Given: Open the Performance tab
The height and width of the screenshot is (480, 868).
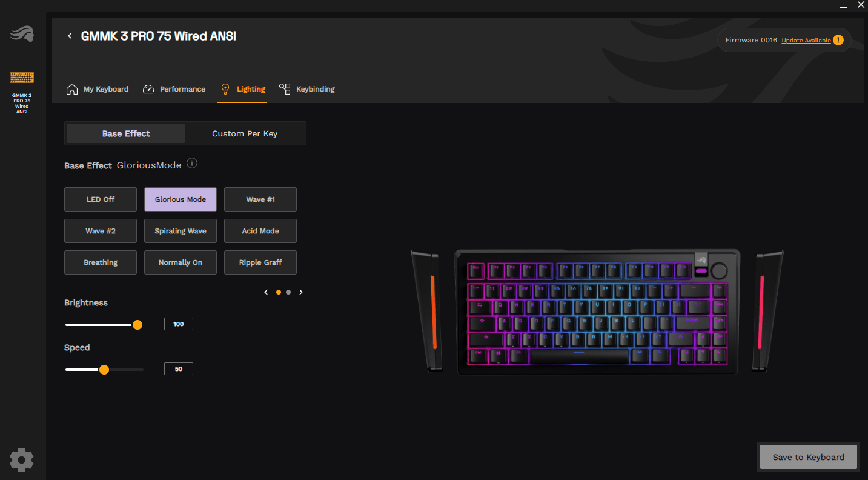Looking at the screenshot, I should 174,89.
